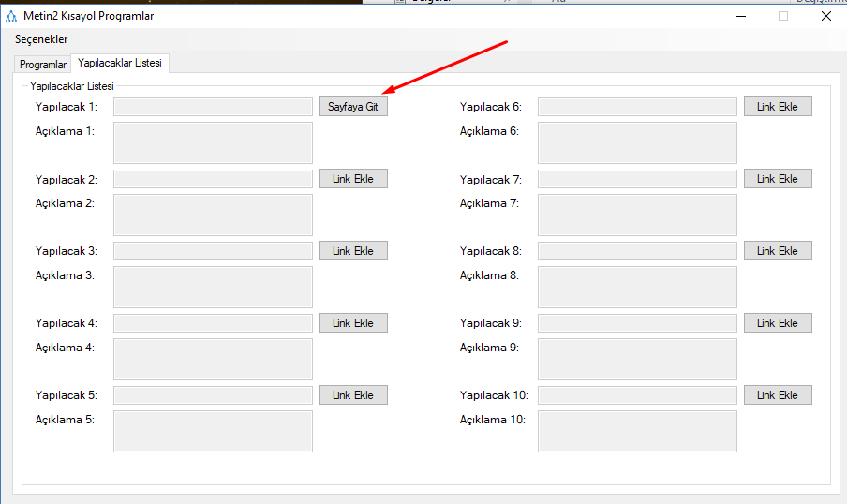Focus the Yapılacak 5 text field

[213, 395]
